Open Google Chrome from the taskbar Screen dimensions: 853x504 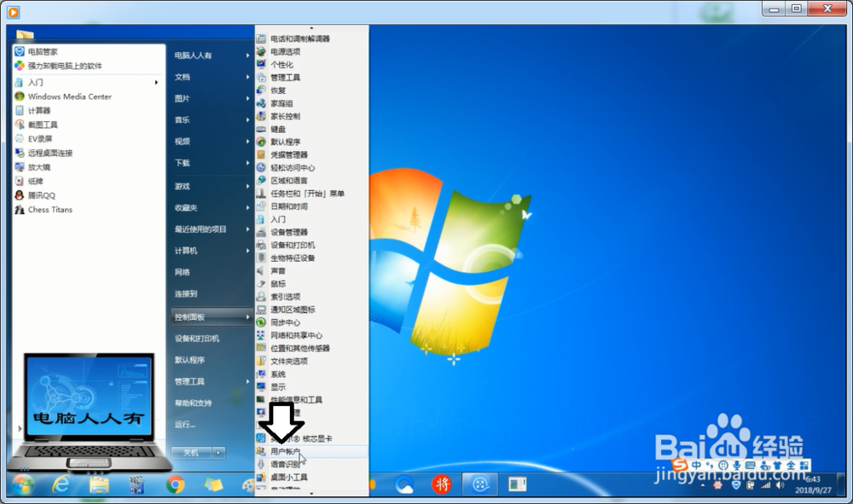(175, 484)
